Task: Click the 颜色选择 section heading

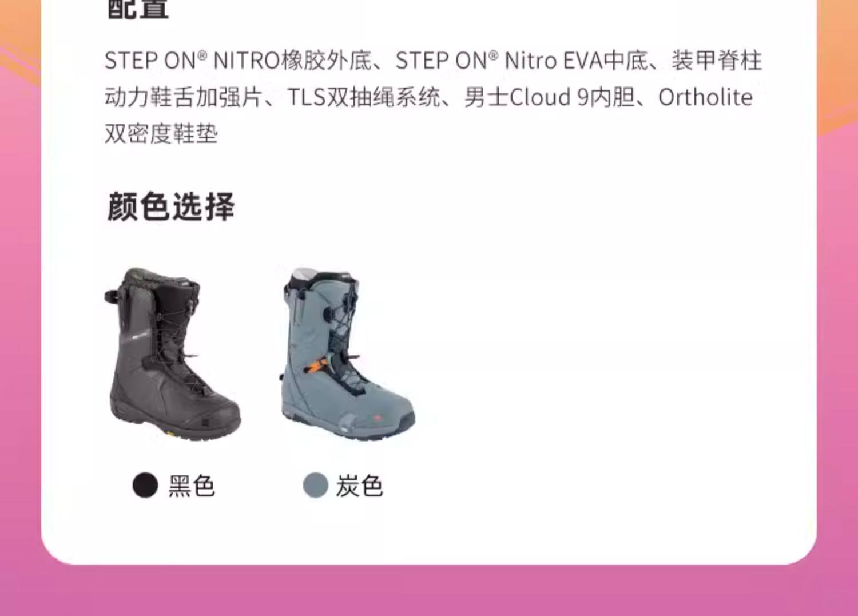Action: tap(170, 207)
